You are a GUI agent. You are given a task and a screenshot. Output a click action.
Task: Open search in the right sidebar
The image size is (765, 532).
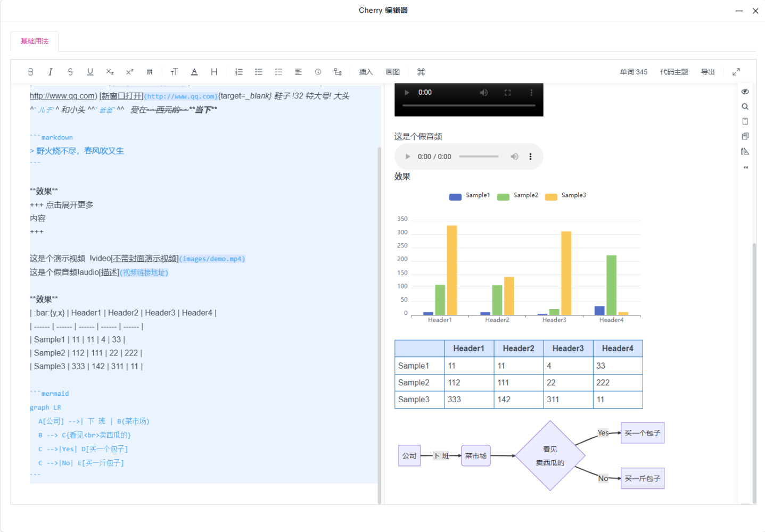click(x=745, y=106)
